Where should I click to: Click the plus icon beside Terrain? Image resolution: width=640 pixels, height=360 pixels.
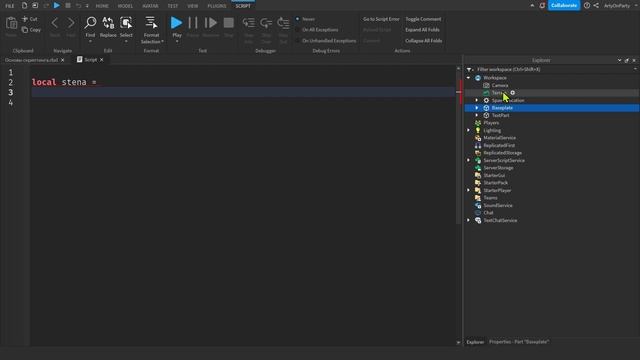pyautogui.click(x=513, y=93)
